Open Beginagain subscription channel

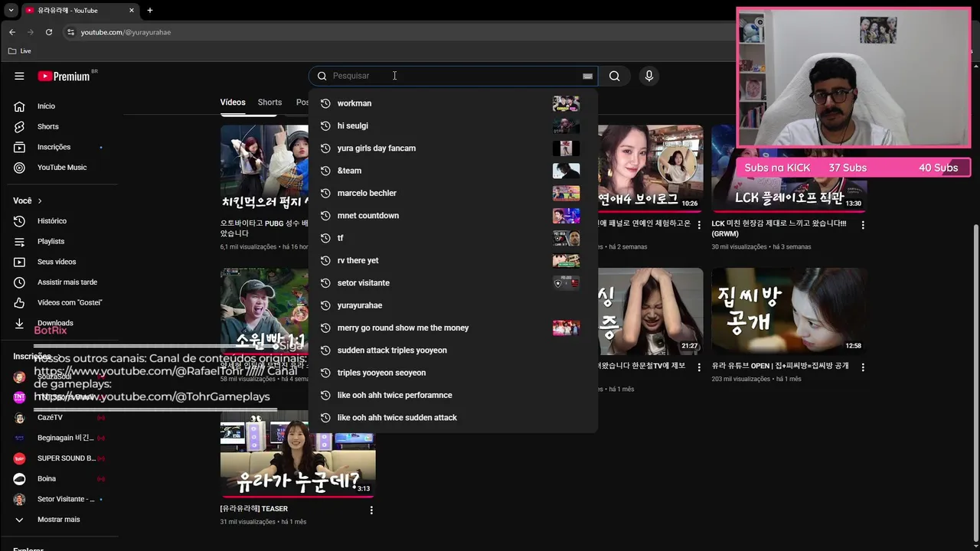(x=61, y=438)
